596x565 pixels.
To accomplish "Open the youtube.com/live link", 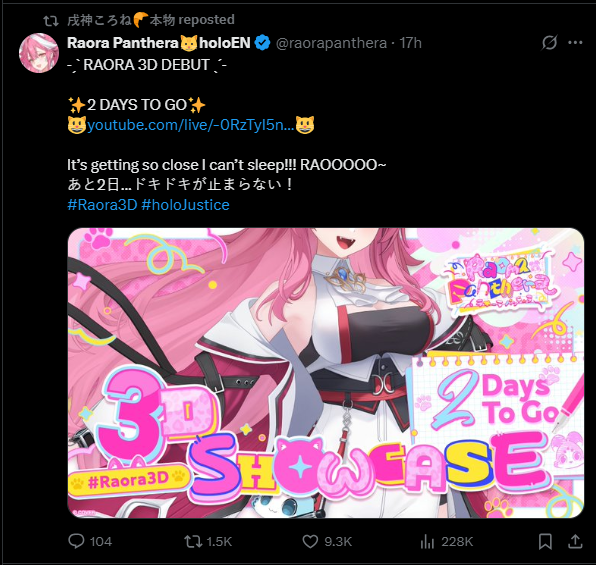I will [191, 125].
